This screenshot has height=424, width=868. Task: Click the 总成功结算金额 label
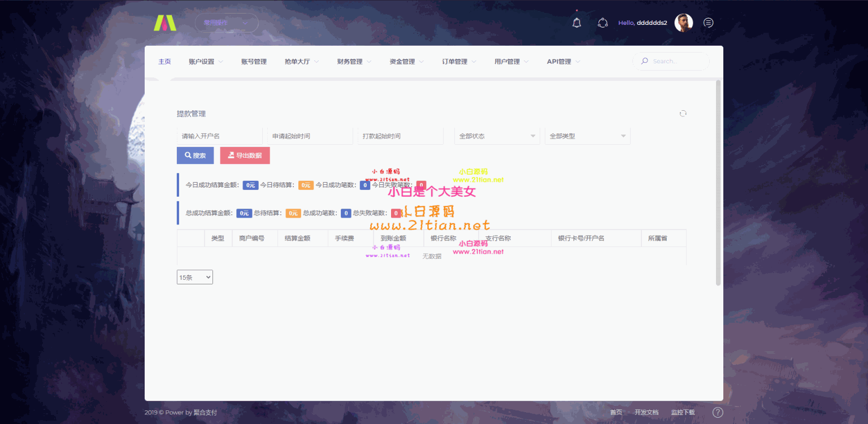pos(210,213)
